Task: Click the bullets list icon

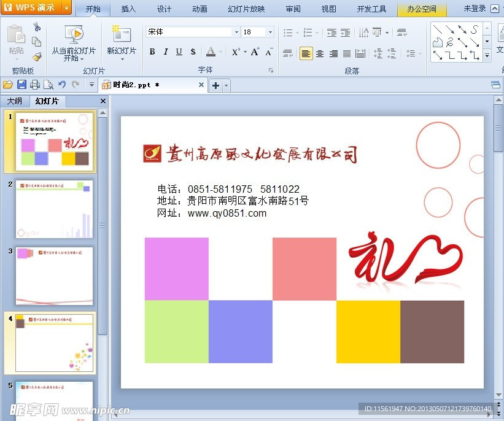Action: pyautogui.click(x=288, y=33)
